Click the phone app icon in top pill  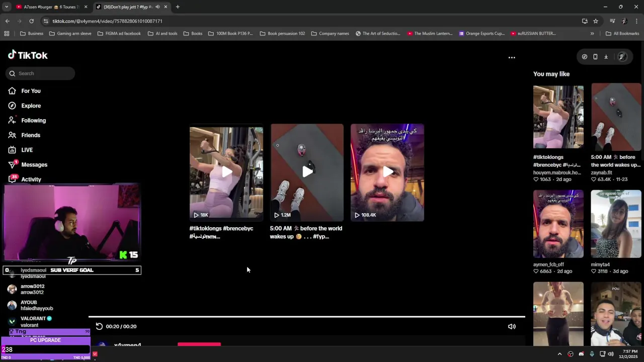click(x=595, y=57)
